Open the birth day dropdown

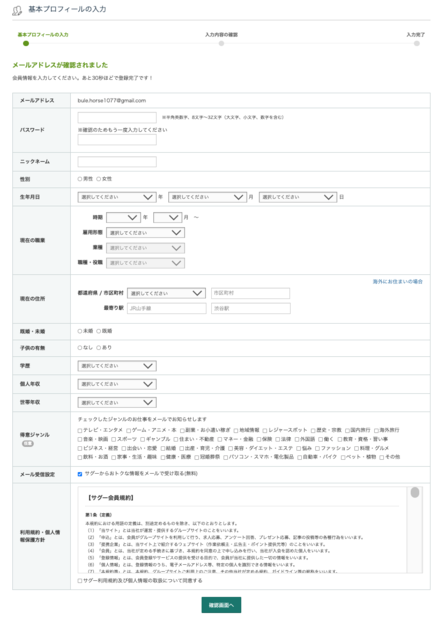[x=298, y=197]
